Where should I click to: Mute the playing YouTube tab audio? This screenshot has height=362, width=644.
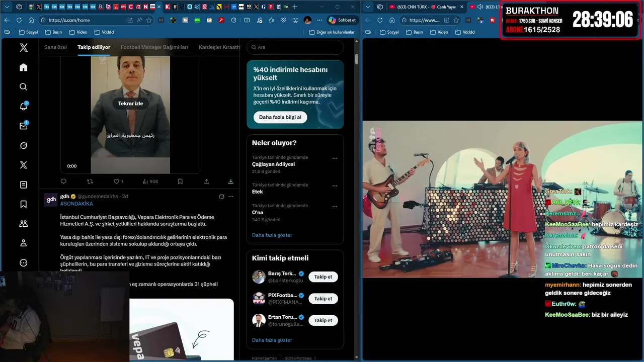point(480,7)
